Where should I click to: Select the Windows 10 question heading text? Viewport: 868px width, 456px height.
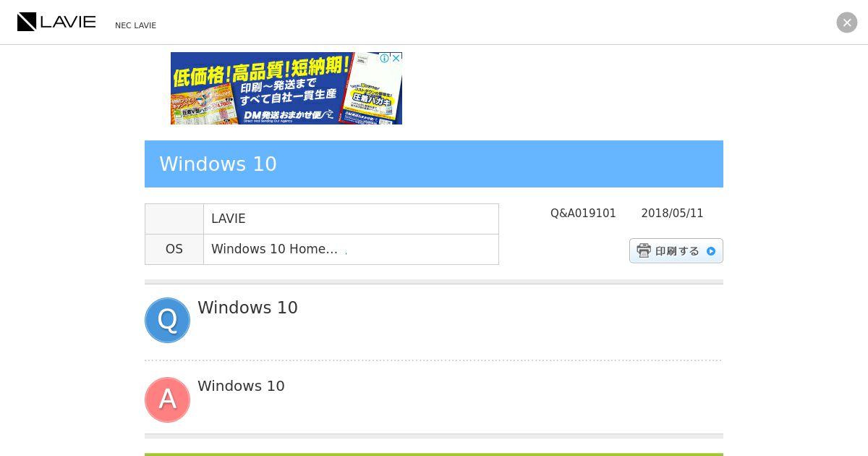coord(247,308)
